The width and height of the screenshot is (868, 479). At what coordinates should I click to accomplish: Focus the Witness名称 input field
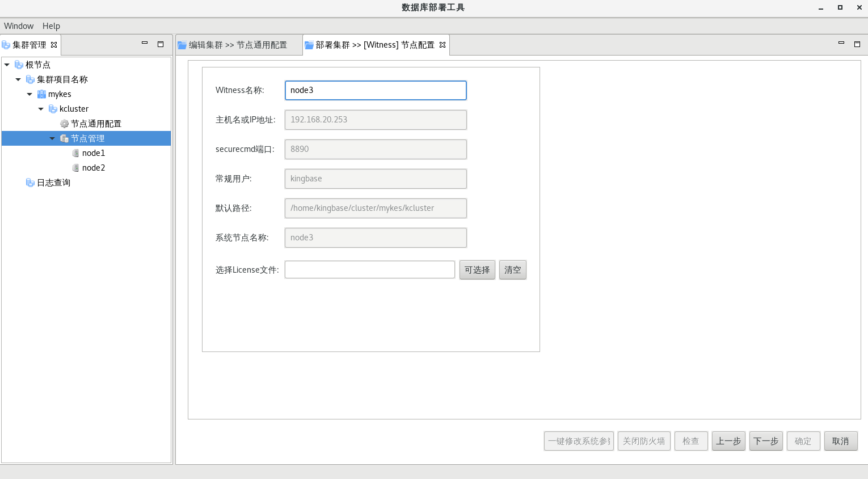pyautogui.click(x=375, y=90)
